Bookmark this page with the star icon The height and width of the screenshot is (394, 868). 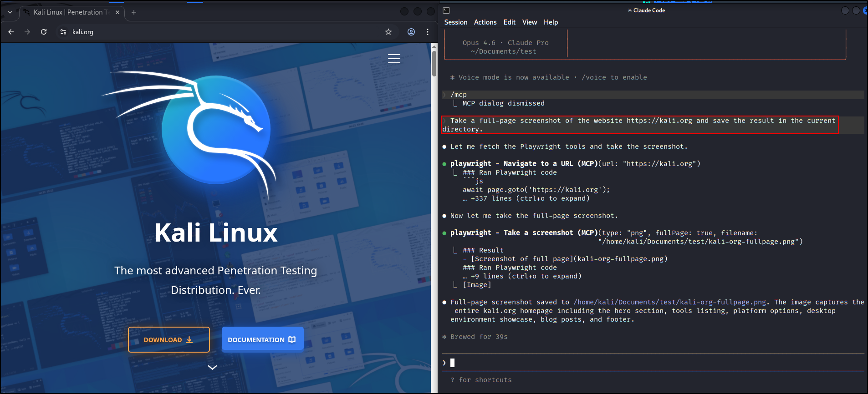(388, 32)
